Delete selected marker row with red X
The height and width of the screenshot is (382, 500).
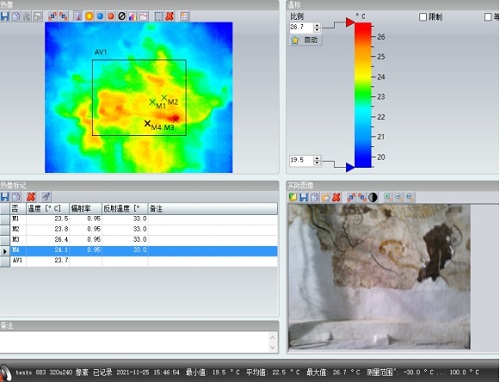coord(31,197)
